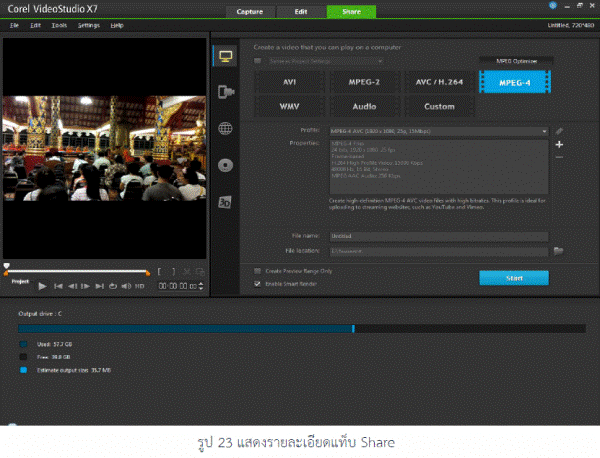The width and height of the screenshot is (600, 458).
Task: Open the Help menu
Action: [x=117, y=25]
